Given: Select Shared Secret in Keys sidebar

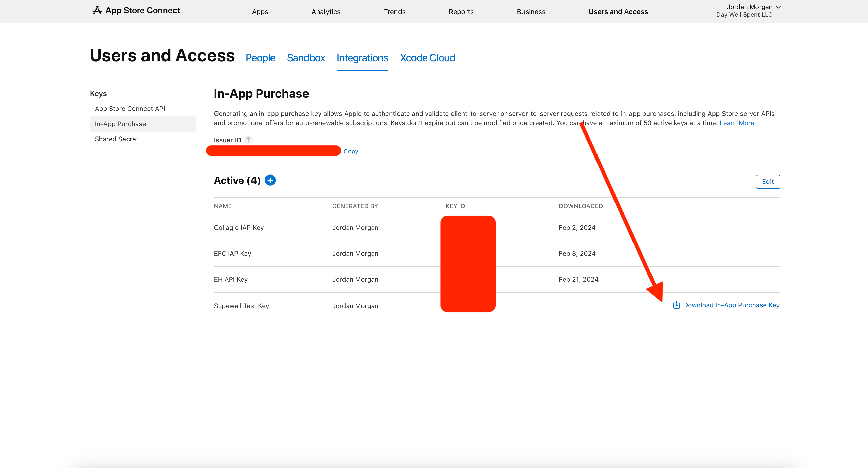Looking at the screenshot, I should 116,139.
